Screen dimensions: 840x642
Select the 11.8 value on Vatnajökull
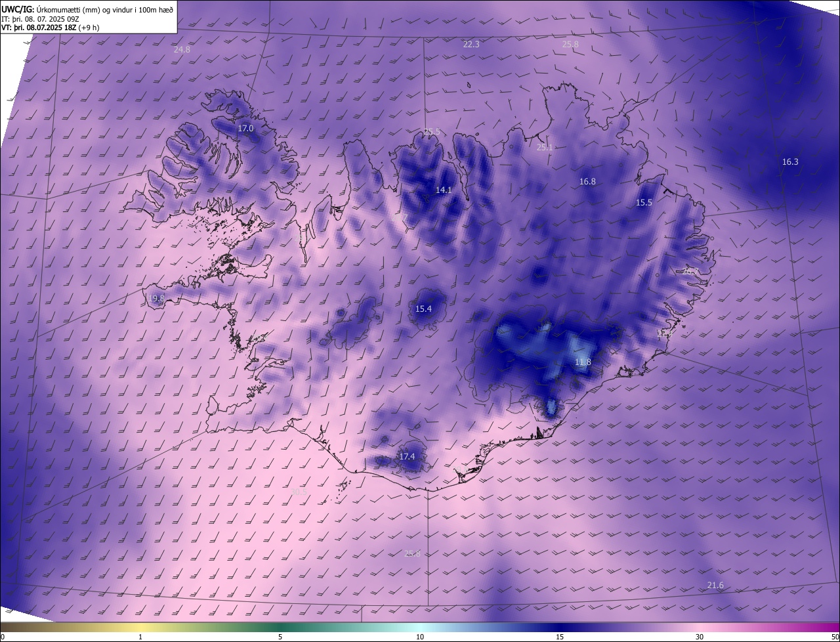coord(583,362)
